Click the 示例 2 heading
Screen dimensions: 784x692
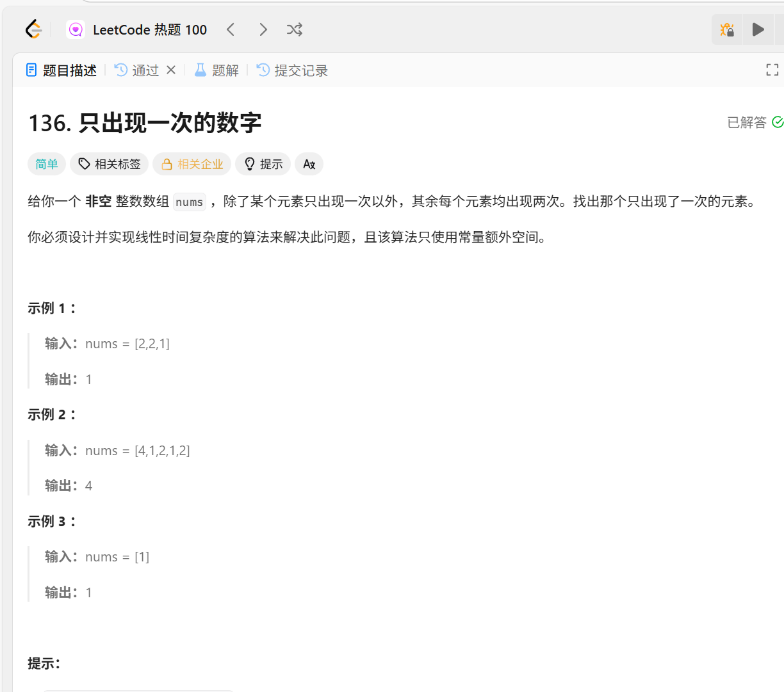(x=53, y=415)
